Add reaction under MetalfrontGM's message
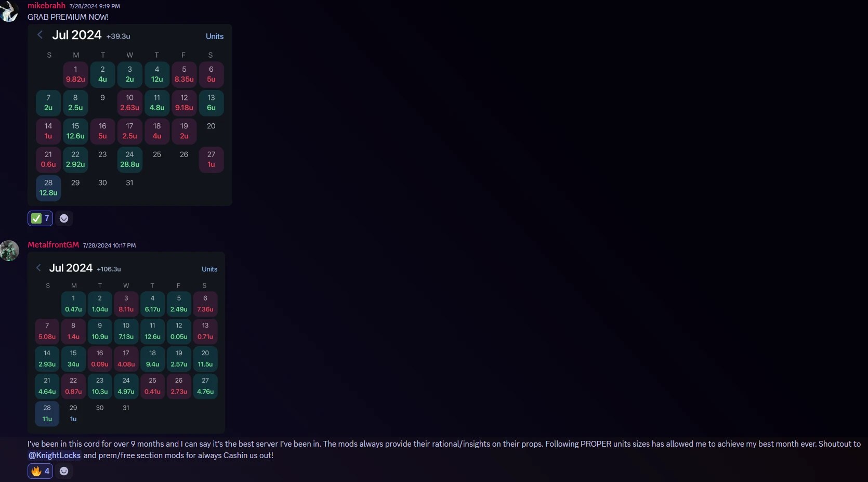The height and width of the screenshot is (482, 868). [x=64, y=471]
